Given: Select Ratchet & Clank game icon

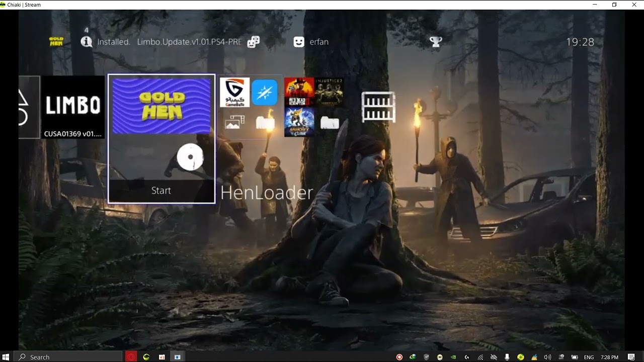Looking at the screenshot, I should point(299,122).
